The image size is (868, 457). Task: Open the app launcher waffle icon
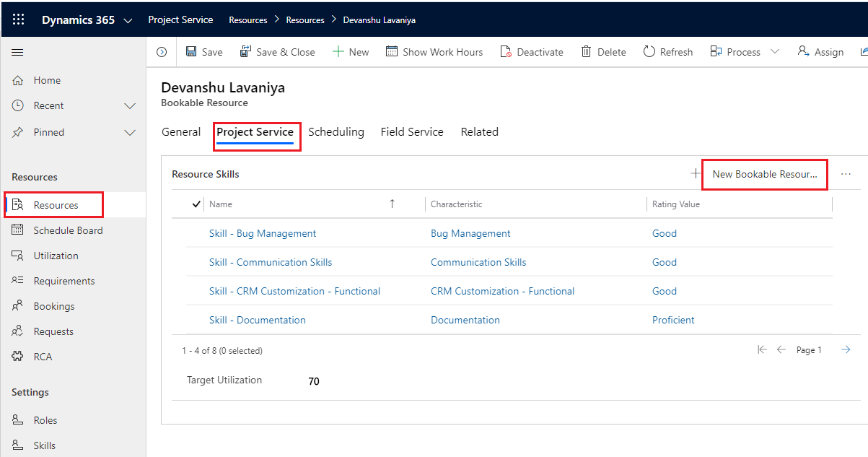pos(18,19)
